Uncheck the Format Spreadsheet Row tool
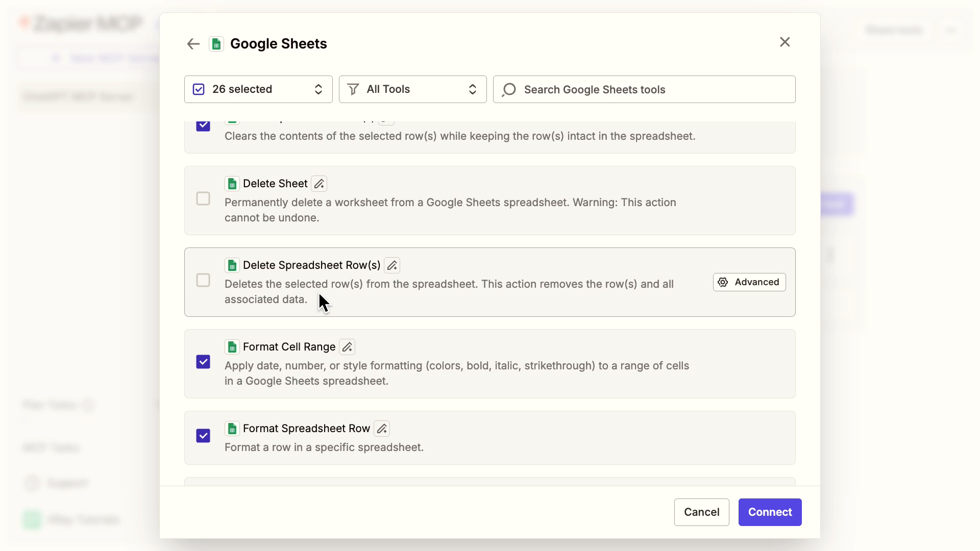 coord(203,436)
